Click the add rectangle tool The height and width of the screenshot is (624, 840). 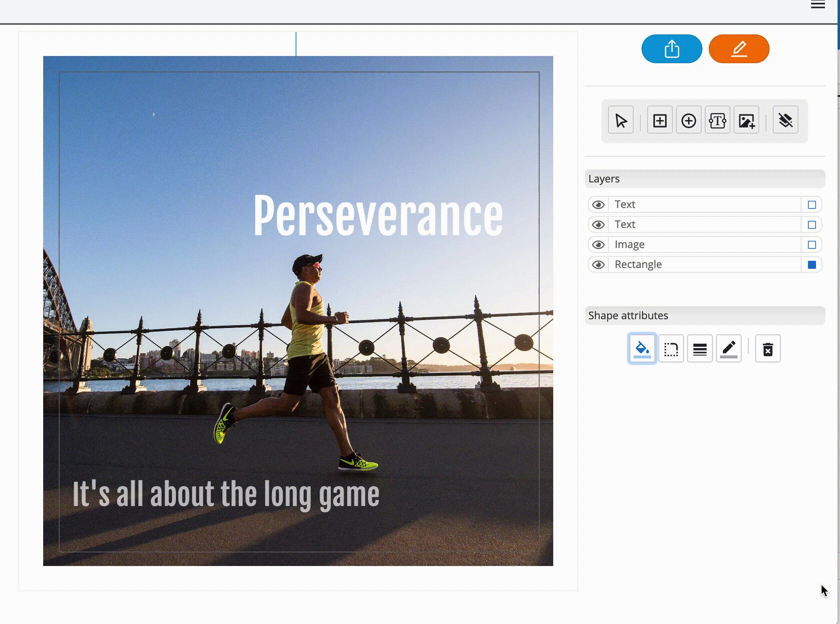[660, 120]
